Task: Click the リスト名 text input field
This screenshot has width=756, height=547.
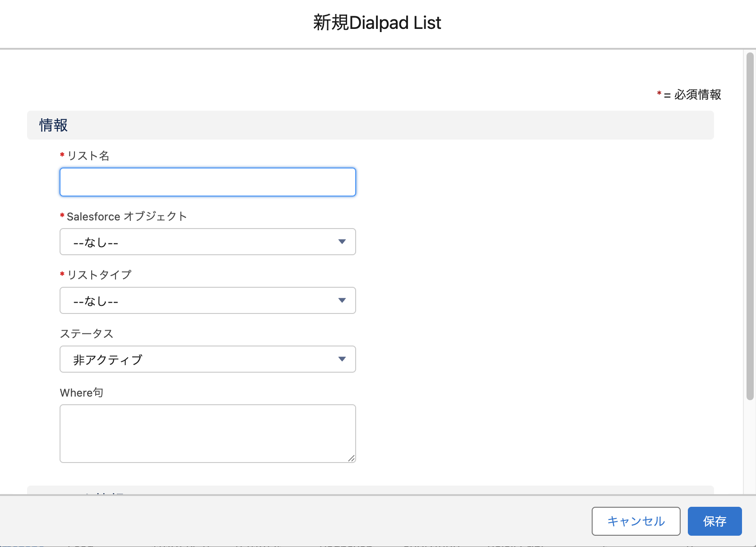Action: [208, 182]
